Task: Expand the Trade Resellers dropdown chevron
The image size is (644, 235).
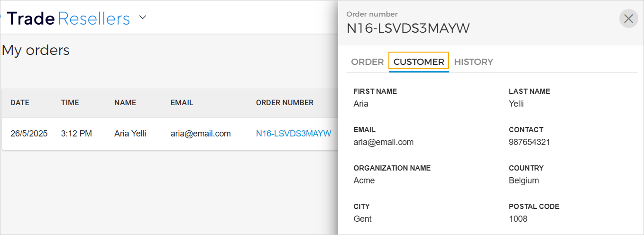Action: point(143,18)
